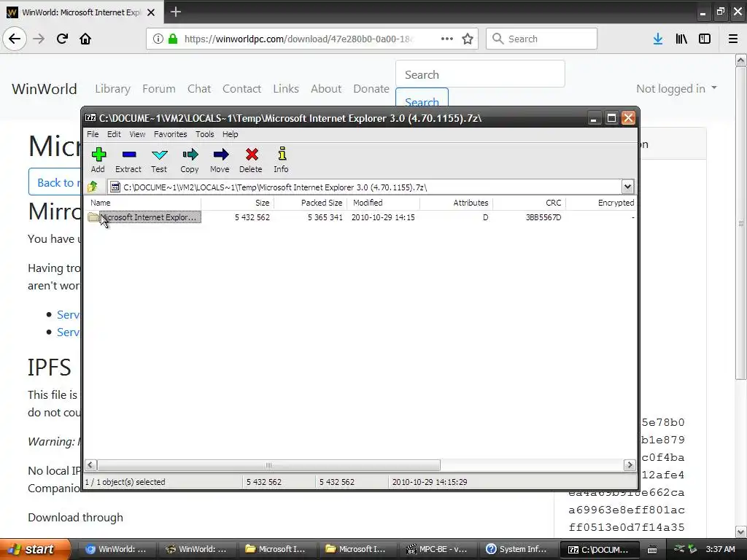Image resolution: width=747 pixels, height=560 pixels.
Task: Sort by the Name column header
Action: [x=143, y=203]
